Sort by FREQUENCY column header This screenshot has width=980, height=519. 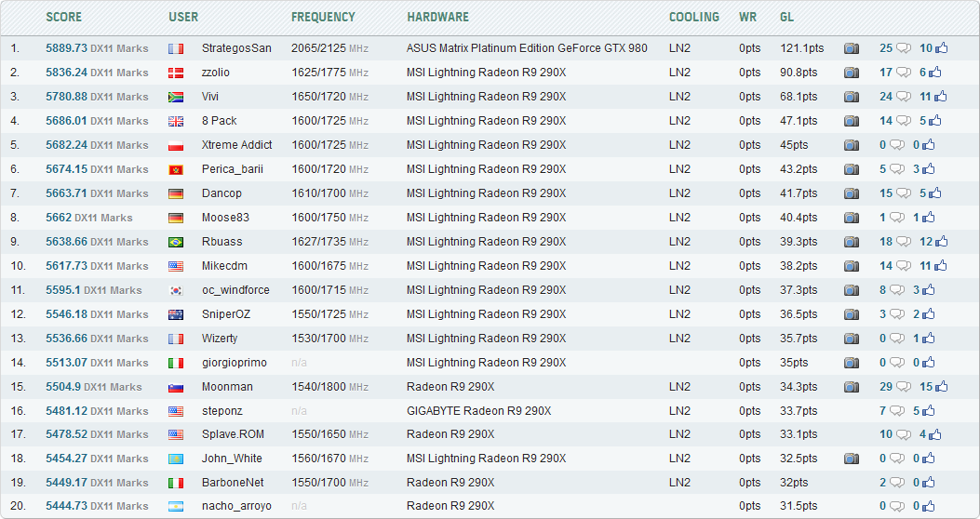tap(323, 17)
